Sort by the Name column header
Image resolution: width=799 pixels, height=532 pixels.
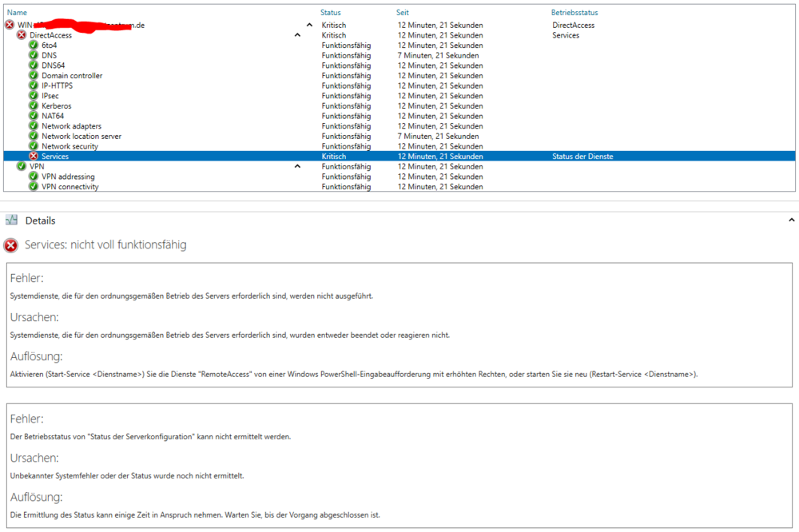(17, 13)
